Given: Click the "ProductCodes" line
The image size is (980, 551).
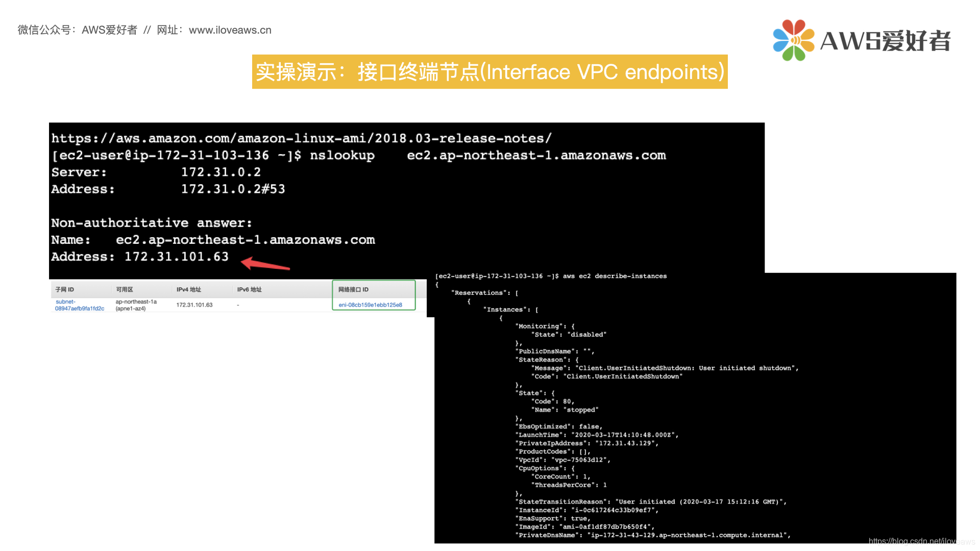Looking at the screenshot, I should click(553, 452).
